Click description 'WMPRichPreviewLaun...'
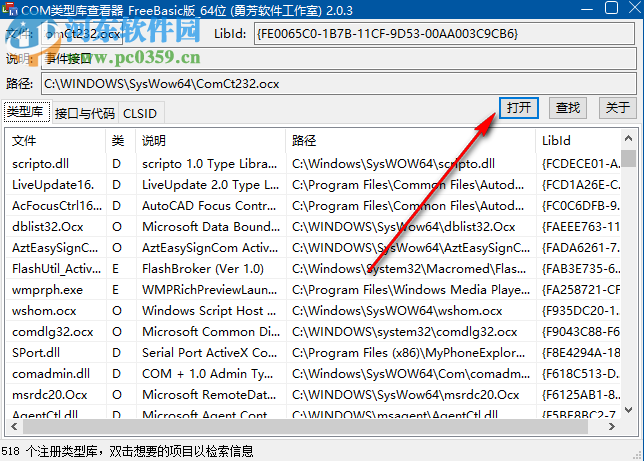Image resolution: width=644 pixels, height=461 pixels. point(209,290)
